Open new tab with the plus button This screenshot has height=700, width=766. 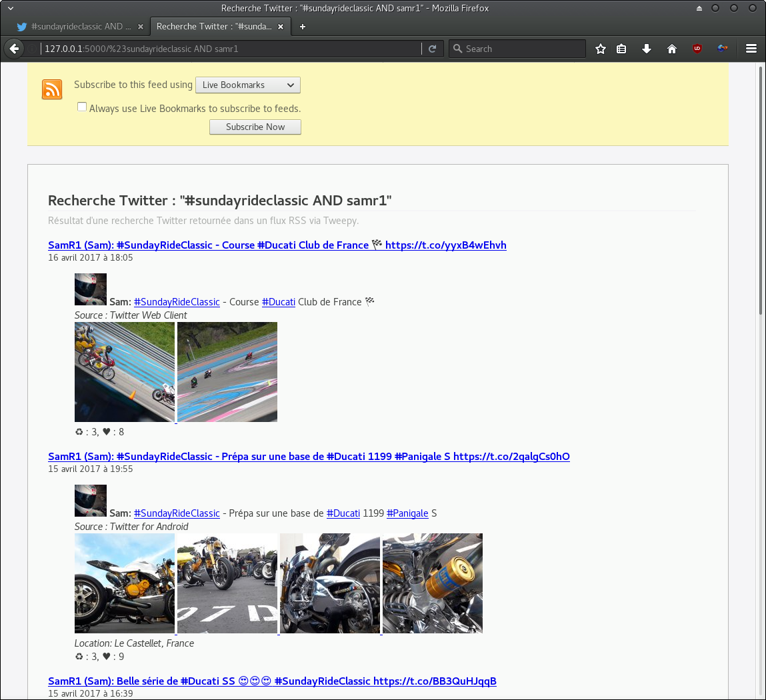click(x=303, y=27)
